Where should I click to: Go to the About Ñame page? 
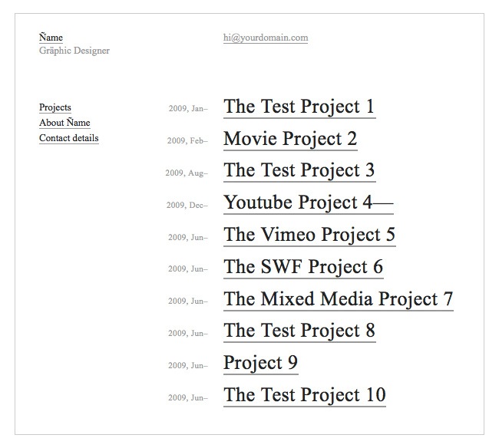point(64,123)
